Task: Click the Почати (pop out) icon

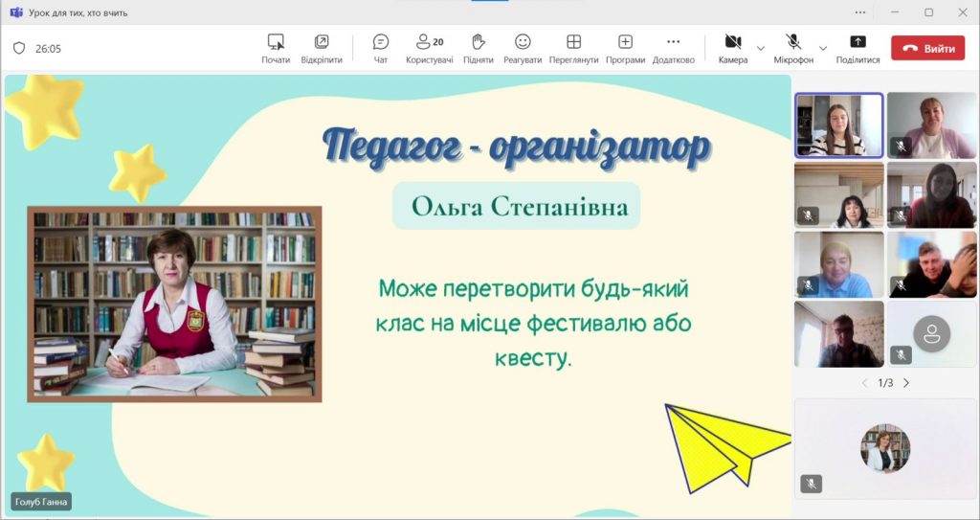Action: [276, 43]
